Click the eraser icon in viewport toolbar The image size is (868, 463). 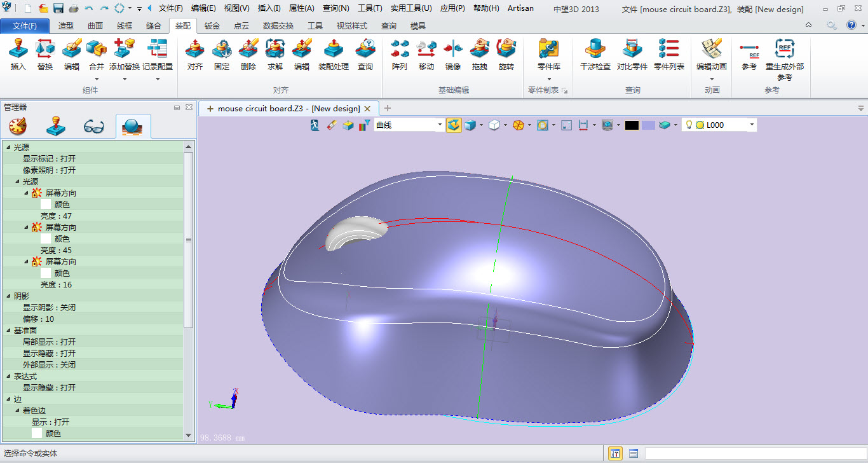click(330, 125)
